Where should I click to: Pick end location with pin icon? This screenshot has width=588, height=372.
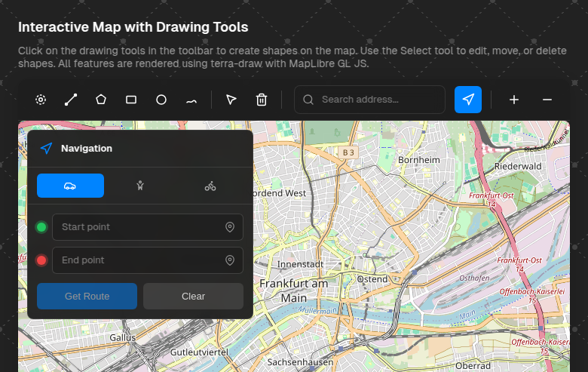point(230,260)
